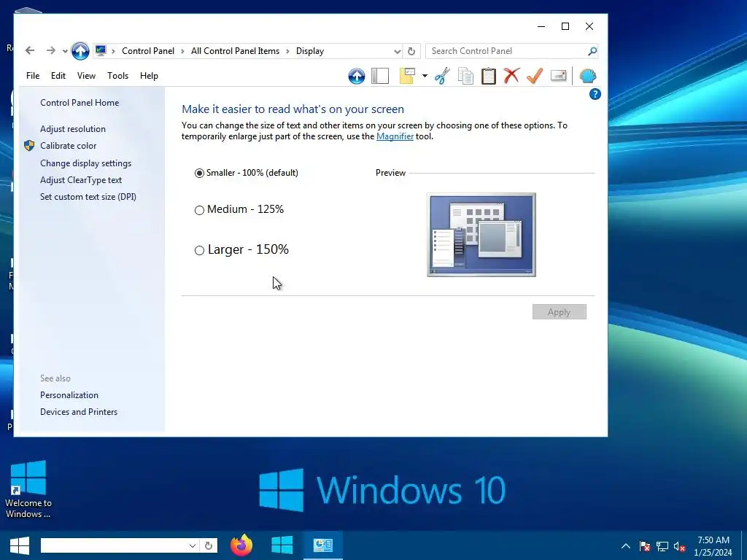Click the Cut scissors icon
The width and height of the screenshot is (747, 560).
tap(442, 76)
